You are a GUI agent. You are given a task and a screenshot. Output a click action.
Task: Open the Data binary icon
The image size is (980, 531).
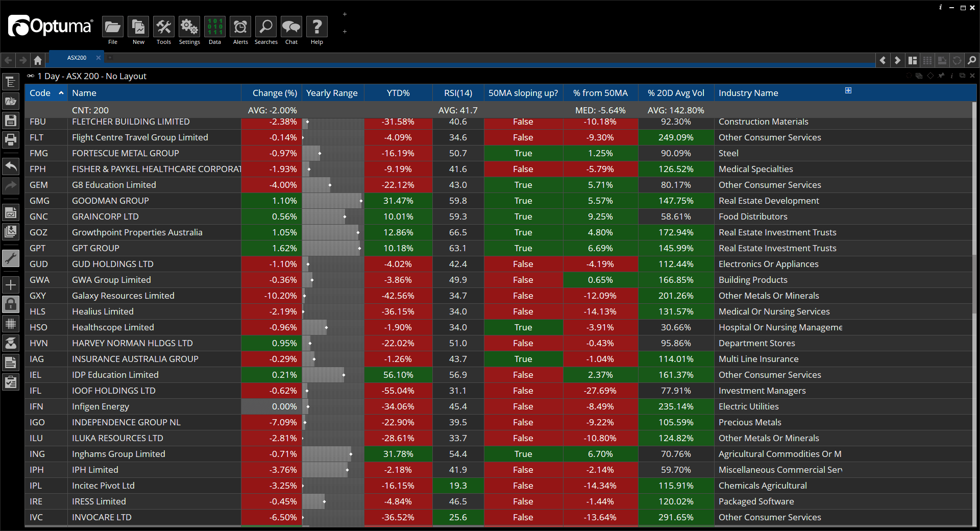pos(215,27)
